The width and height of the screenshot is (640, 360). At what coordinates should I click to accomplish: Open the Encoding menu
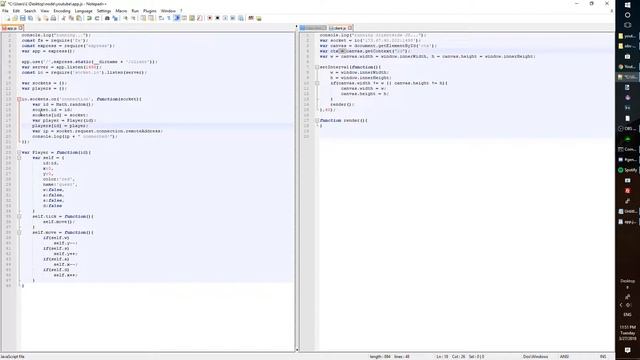pyautogui.click(x=62, y=11)
